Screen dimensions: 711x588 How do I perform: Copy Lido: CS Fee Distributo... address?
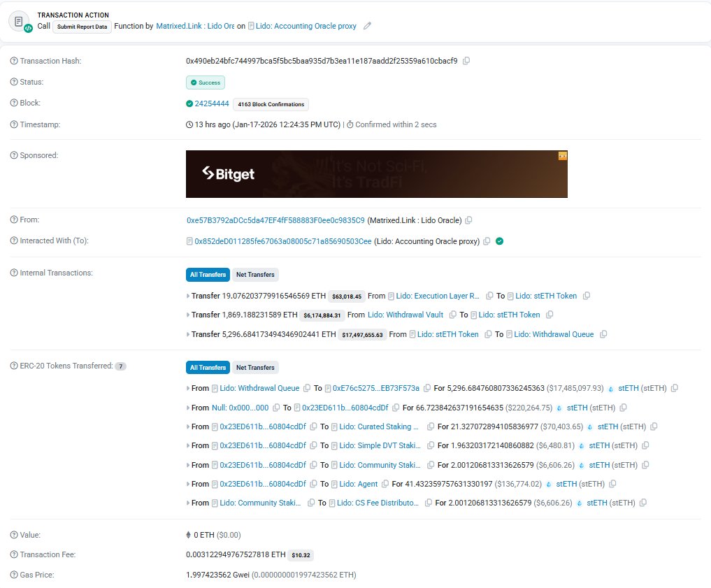[428, 503]
